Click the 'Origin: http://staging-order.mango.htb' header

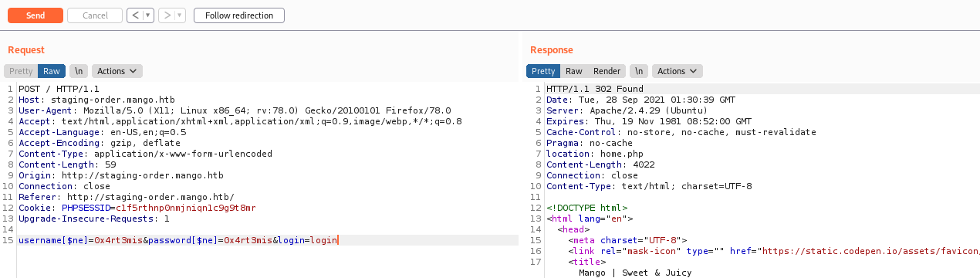click(120, 175)
